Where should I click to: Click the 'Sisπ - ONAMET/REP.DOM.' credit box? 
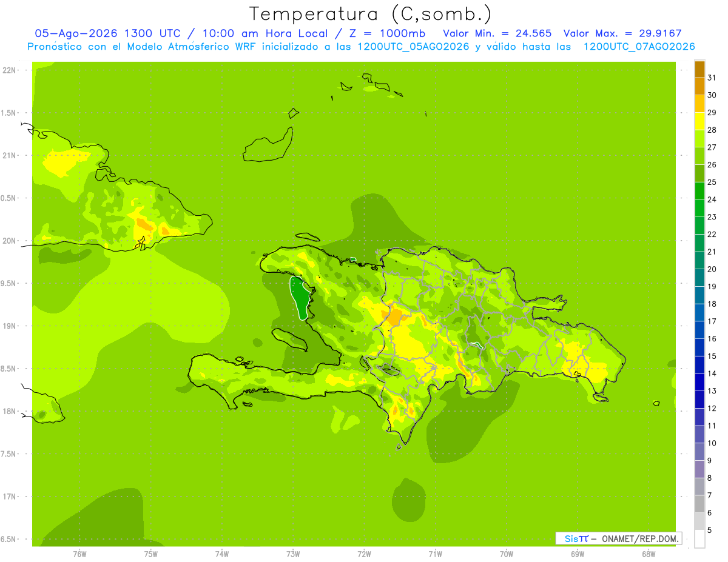click(619, 538)
